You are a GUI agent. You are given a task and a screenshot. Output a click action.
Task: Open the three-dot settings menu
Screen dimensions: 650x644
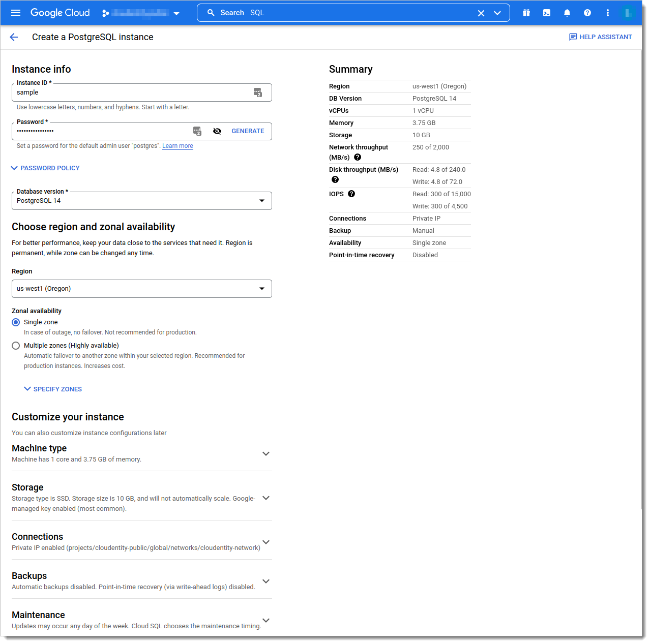[x=608, y=13]
